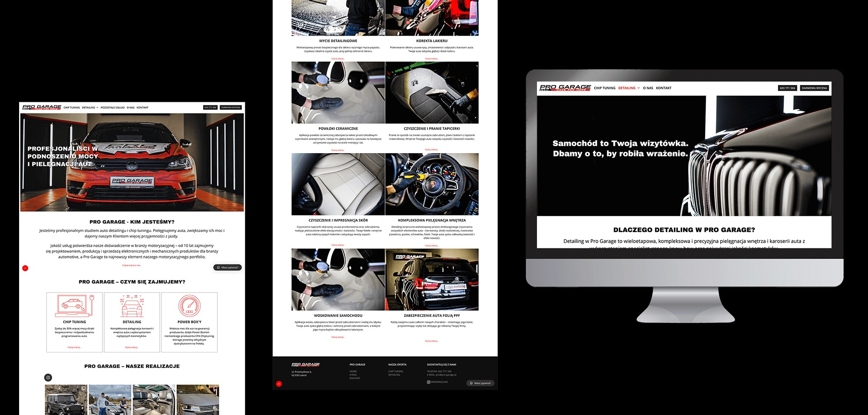This screenshot has height=415, width=868.
Task: Select CHIP TUNING in the navigation bar
Action: [x=72, y=107]
